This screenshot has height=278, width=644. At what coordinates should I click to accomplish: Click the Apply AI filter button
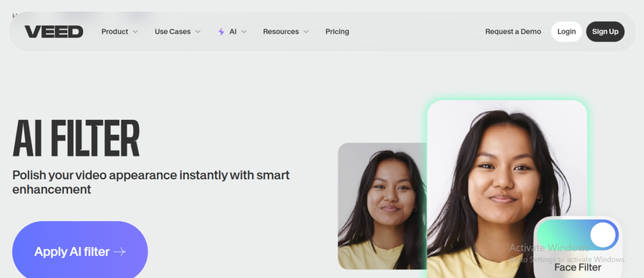80,251
